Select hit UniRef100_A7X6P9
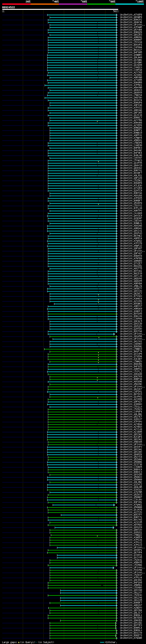146x644 pixels. point(131,15)
